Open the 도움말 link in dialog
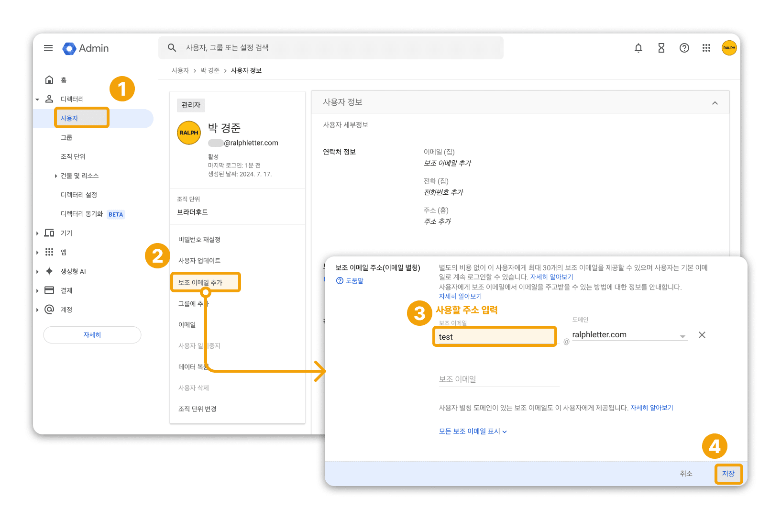The width and height of the screenshot is (781, 532). [x=354, y=281]
